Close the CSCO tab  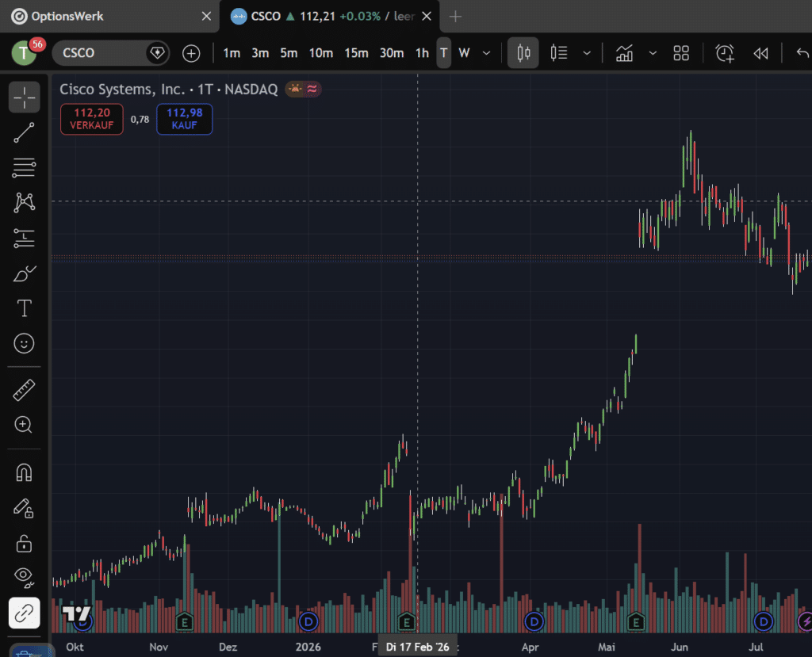[x=427, y=16]
